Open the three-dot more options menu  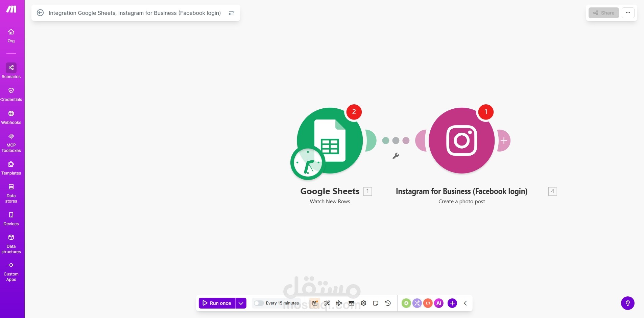[x=628, y=13]
